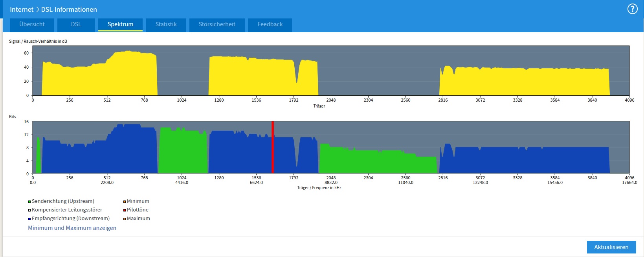Click the Maximum legend swatch
The height and width of the screenshot is (257, 644).
[125, 219]
